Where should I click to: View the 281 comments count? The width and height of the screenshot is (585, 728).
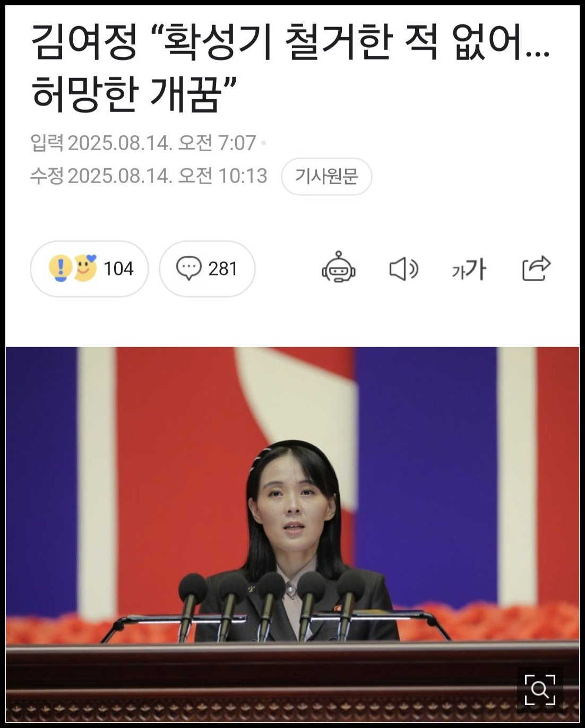point(207,268)
